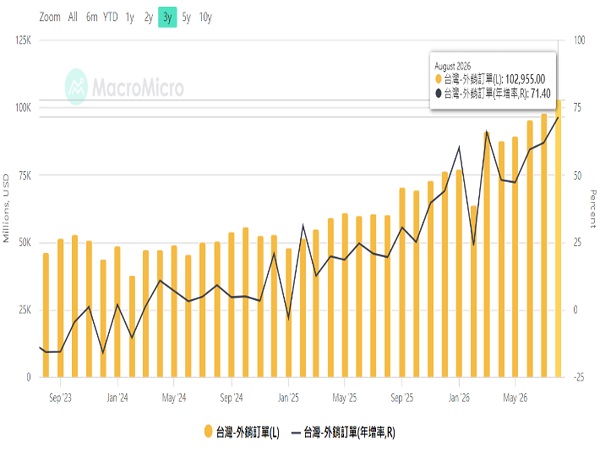This screenshot has width=600, height=450.
Task: Toggle the 台灣-外銷訂單(L) bar series legend
Action: coord(242,432)
